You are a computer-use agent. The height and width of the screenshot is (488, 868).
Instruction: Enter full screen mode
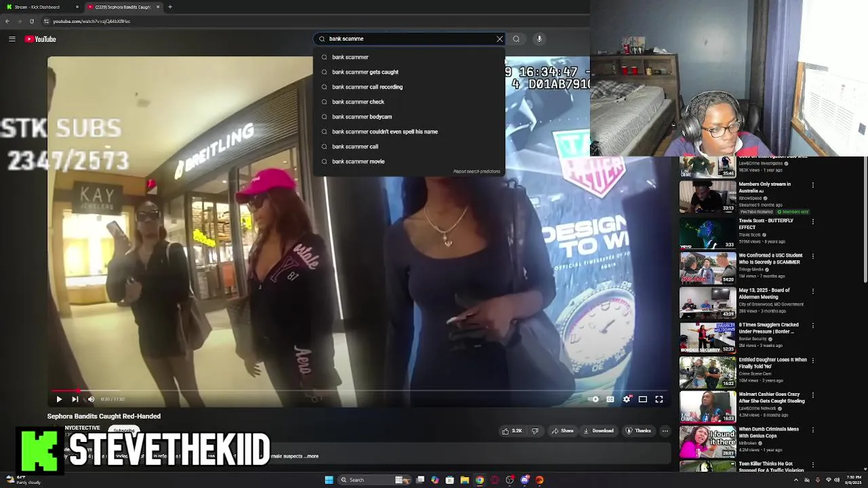click(659, 399)
